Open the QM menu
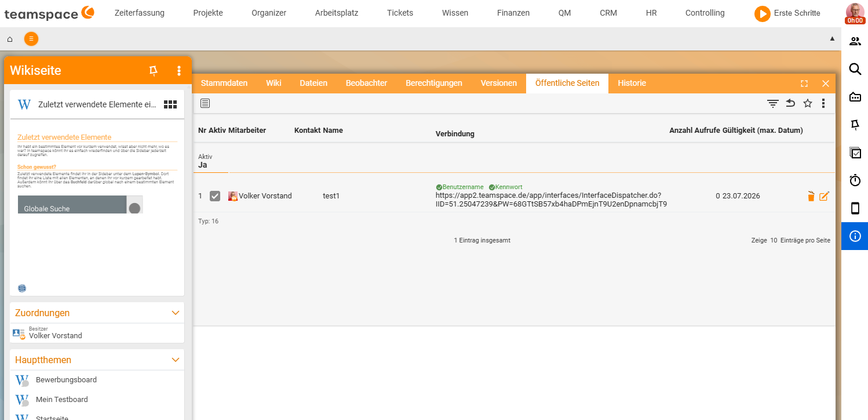The image size is (868, 420). point(565,13)
